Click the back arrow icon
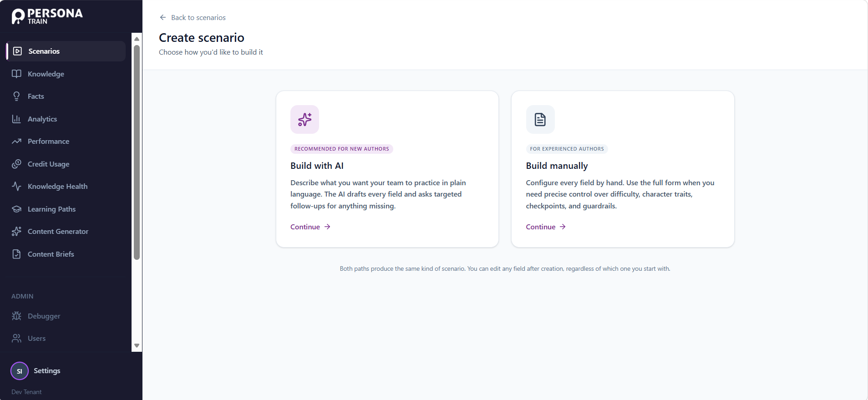Screen dimensions: 868x400 (163, 17)
